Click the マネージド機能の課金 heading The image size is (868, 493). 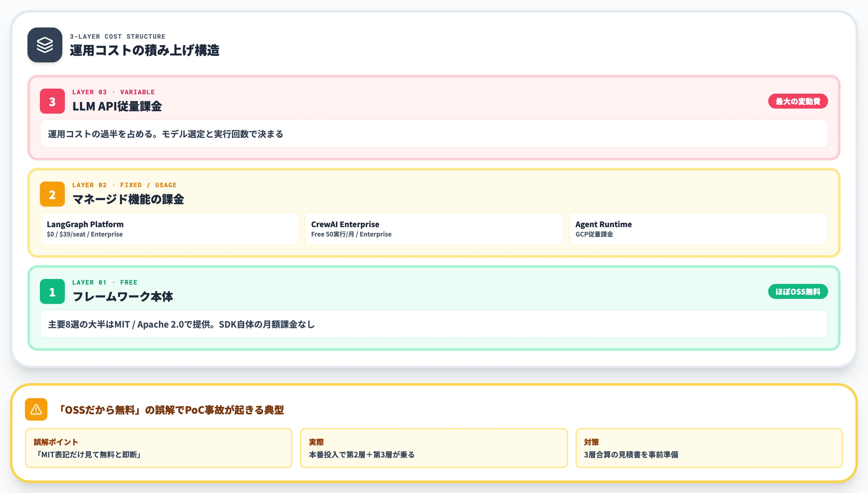pos(128,199)
